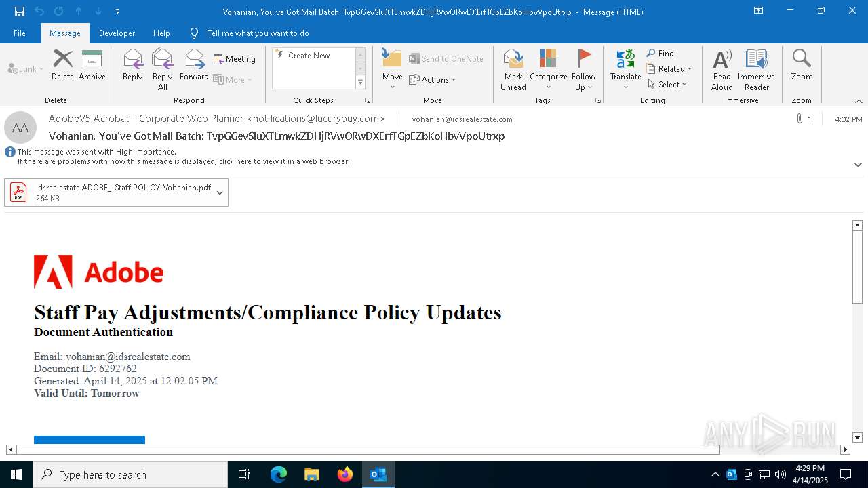Forward the message
The image size is (868, 488).
pos(194,65)
